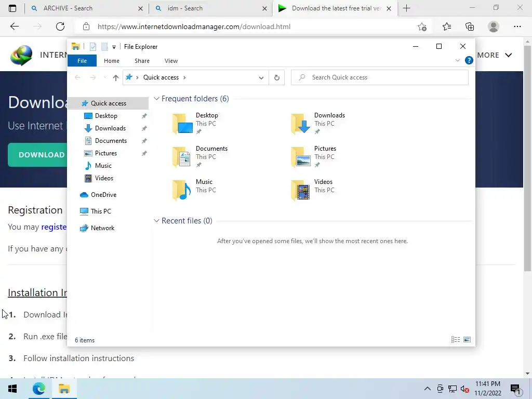
Task: Open tab actions menu in Edge
Action: 12,8
